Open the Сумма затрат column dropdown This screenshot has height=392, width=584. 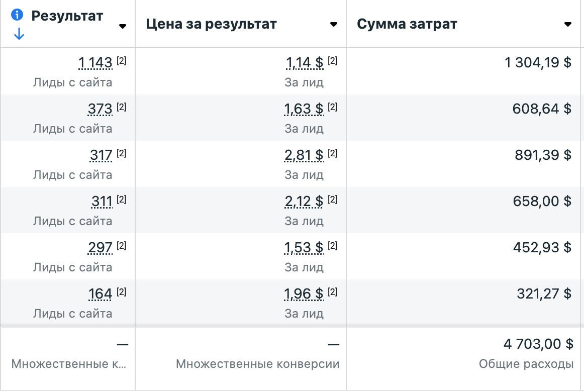coord(568,24)
